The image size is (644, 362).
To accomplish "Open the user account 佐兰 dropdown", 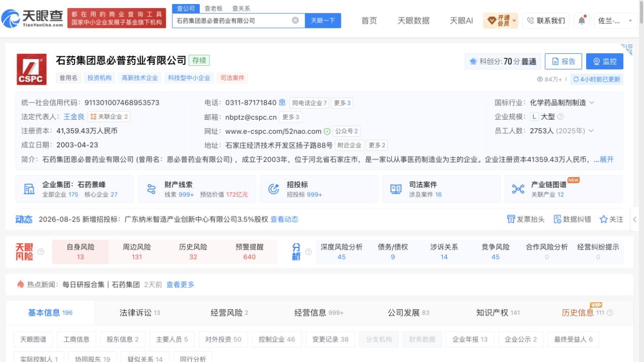I will (x=615, y=21).
